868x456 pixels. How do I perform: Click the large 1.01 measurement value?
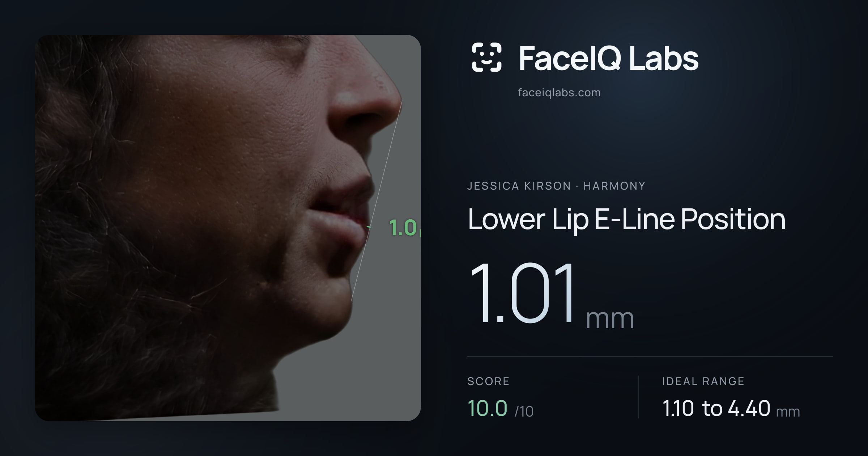[x=522, y=293]
